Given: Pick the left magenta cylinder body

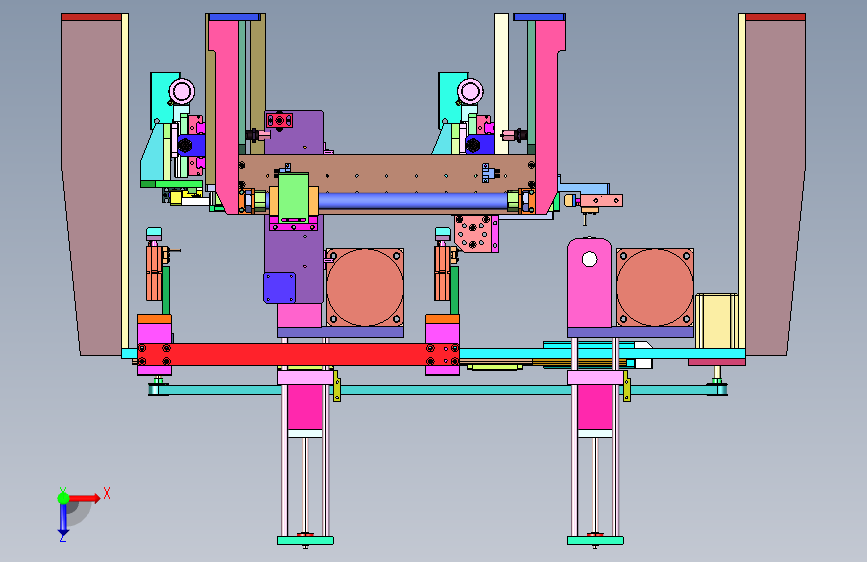Looking at the screenshot, I should pyautogui.click(x=305, y=407).
